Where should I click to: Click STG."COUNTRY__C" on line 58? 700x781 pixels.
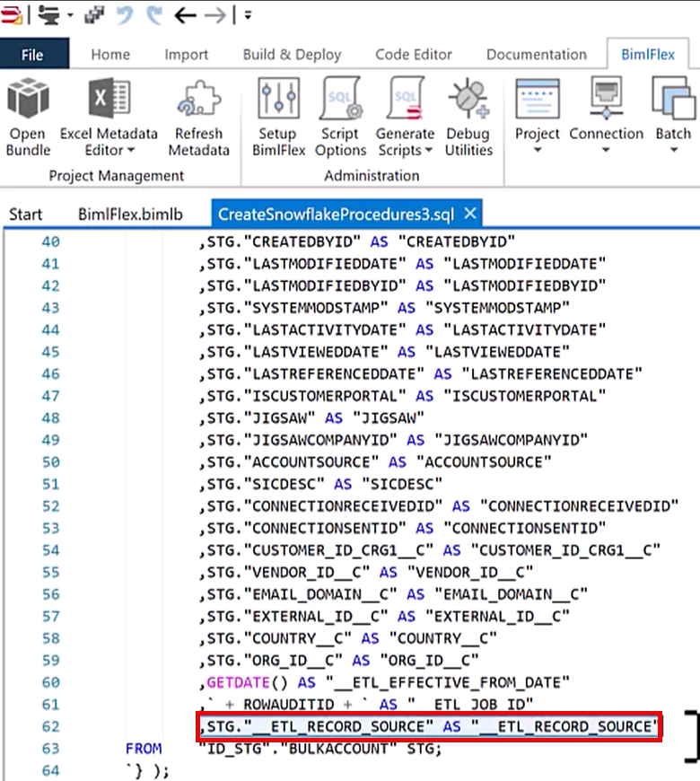click(x=280, y=638)
